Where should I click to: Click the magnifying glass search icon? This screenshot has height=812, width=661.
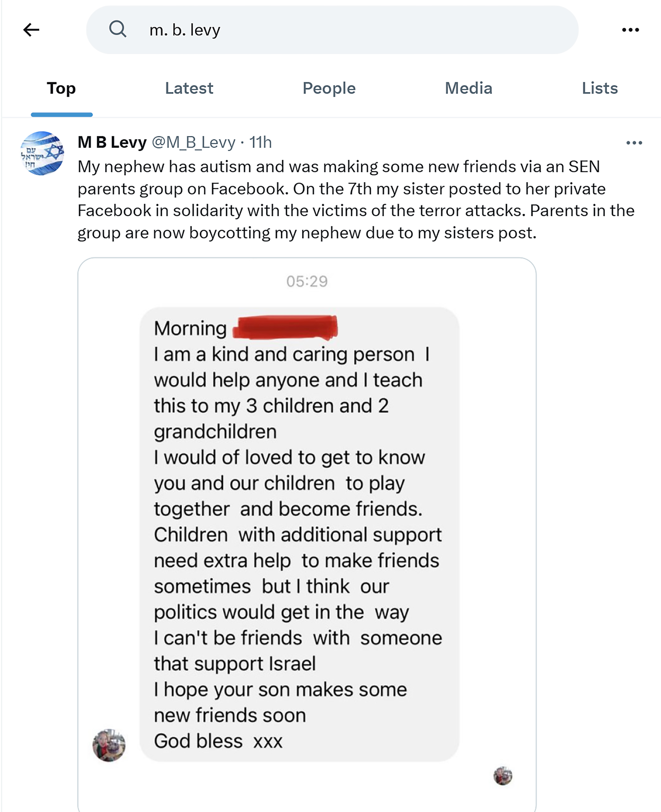118,29
